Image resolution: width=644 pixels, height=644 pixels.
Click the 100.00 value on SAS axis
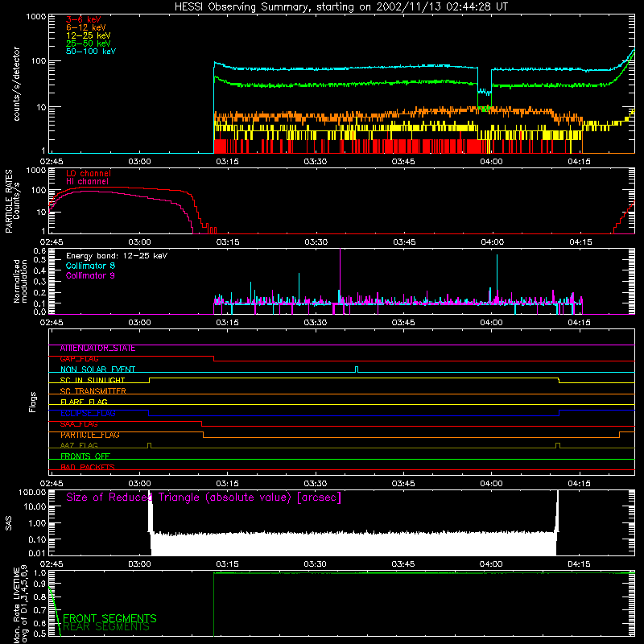pyautogui.click(x=32, y=492)
